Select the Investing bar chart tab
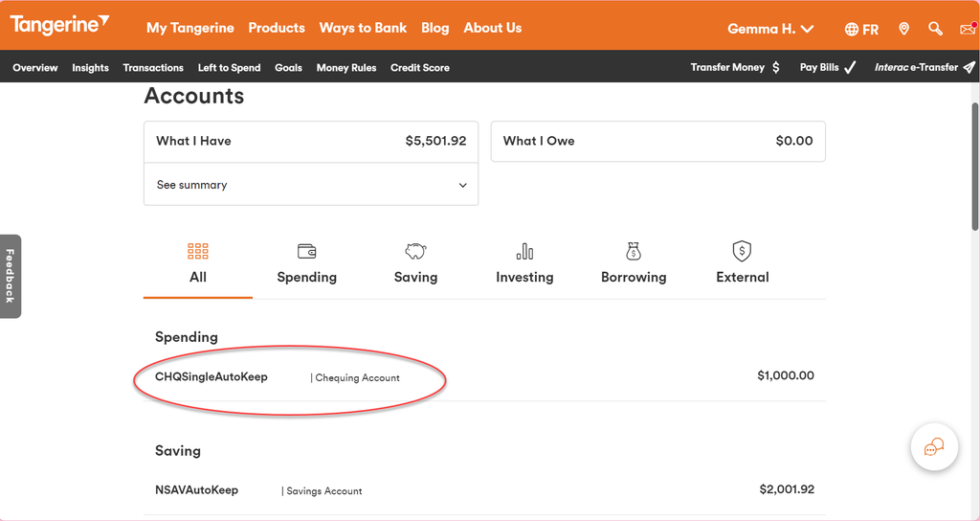Viewport: 980px width, 521px height. click(524, 263)
